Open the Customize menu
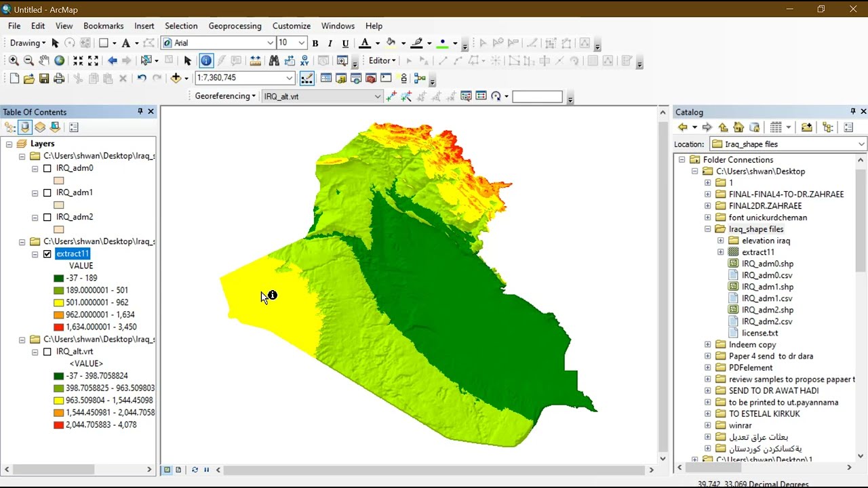The height and width of the screenshot is (488, 868). point(292,26)
